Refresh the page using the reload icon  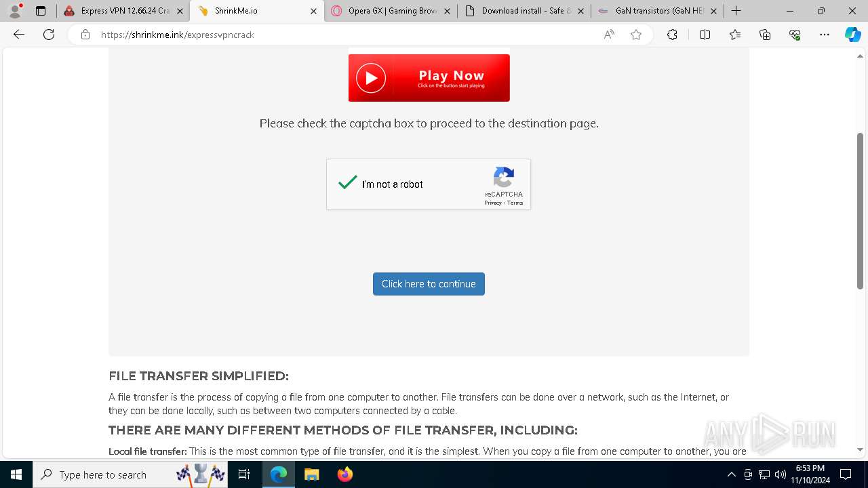point(49,35)
